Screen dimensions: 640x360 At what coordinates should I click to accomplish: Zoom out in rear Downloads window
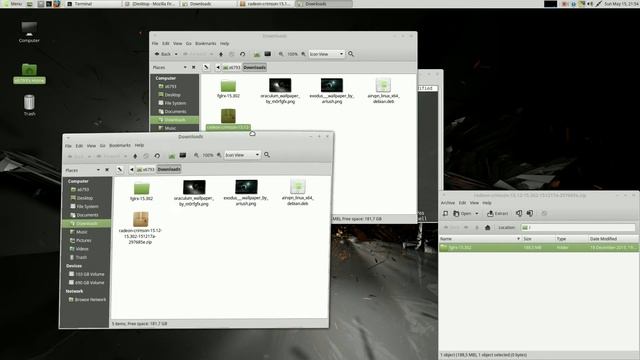point(281,54)
